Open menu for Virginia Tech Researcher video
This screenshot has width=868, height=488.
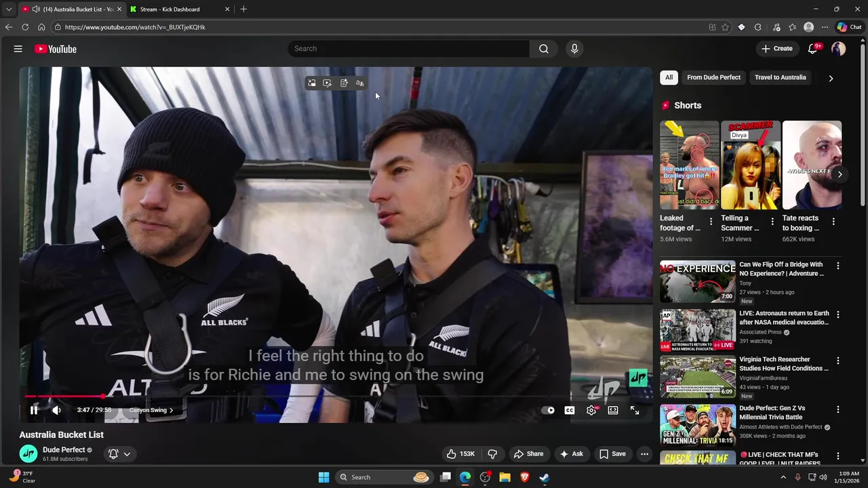838,361
